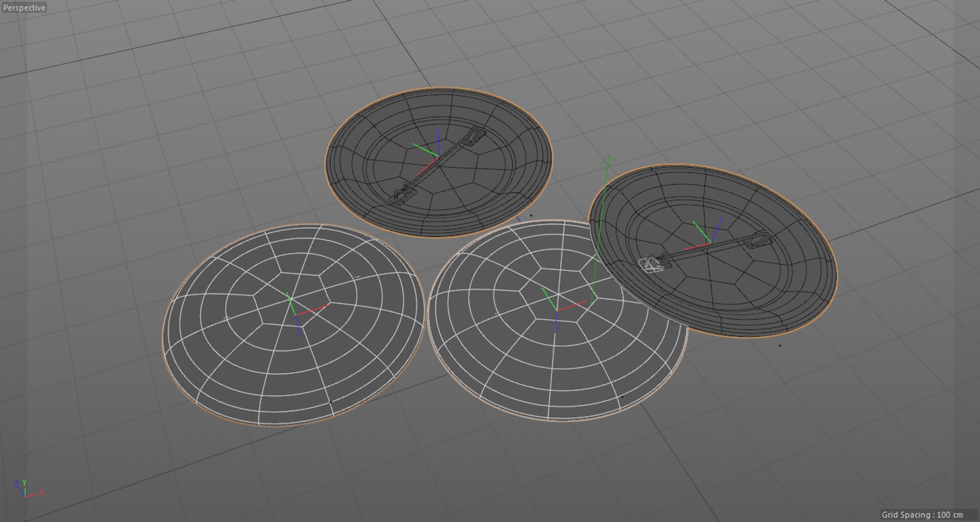Click the Perspective viewport label
Image resolution: width=980 pixels, height=522 pixels.
point(24,8)
